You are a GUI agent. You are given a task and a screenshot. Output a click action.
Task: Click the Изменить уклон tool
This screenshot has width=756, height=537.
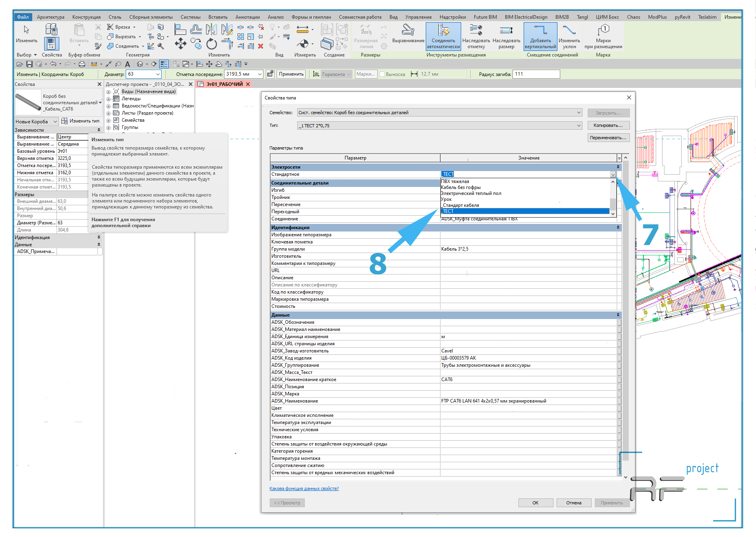[569, 36]
